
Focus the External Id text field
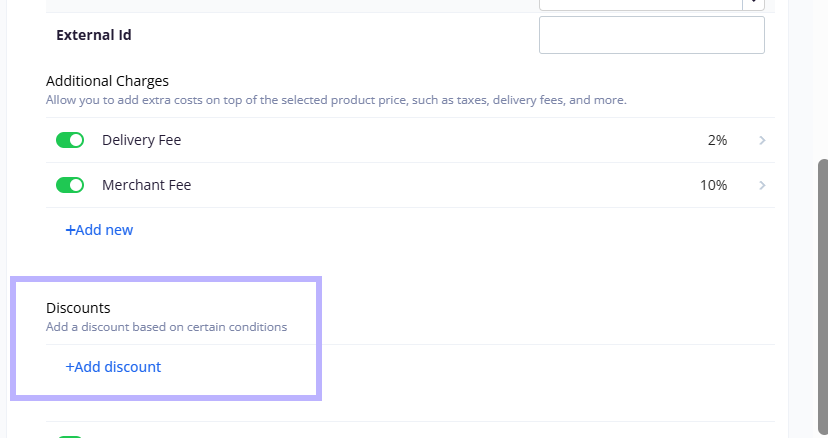point(652,35)
